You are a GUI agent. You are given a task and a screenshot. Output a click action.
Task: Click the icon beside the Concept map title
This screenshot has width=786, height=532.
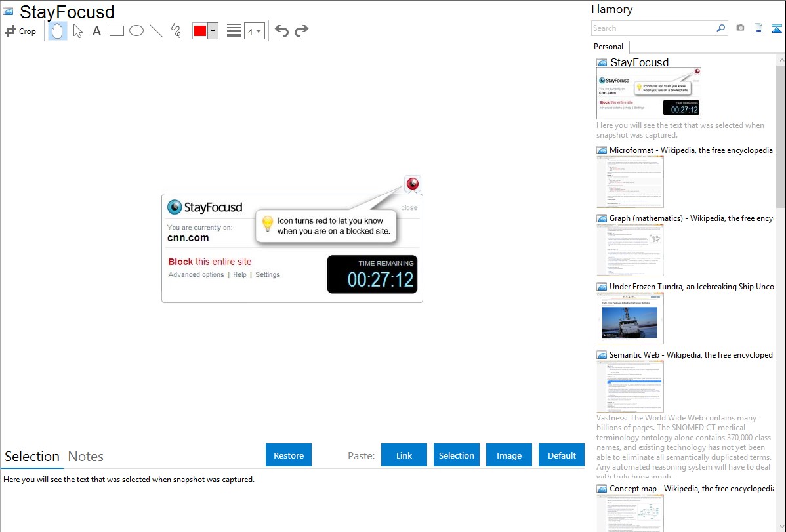tap(602, 489)
